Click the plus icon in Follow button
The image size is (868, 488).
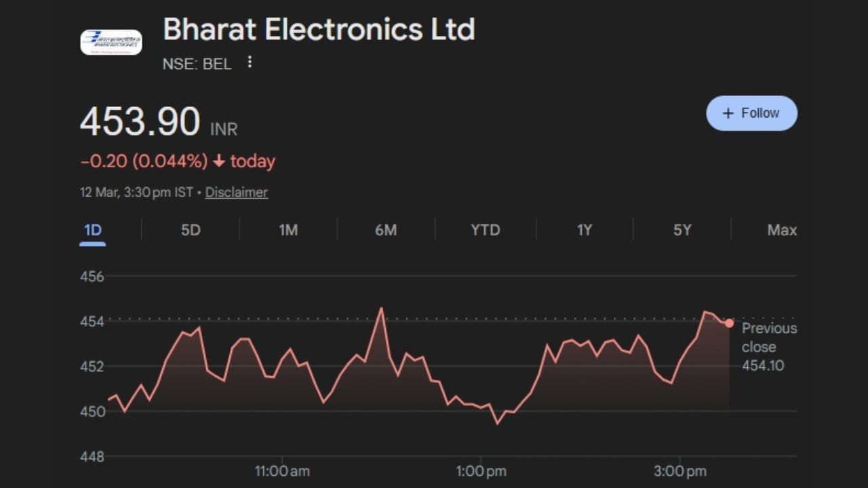pyautogui.click(x=728, y=113)
